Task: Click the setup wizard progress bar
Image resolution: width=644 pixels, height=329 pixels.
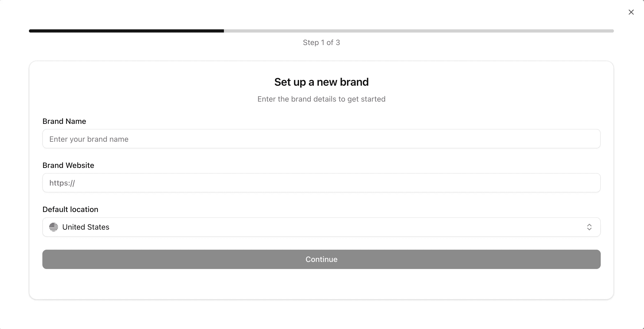Action: pyautogui.click(x=321, y=31)
